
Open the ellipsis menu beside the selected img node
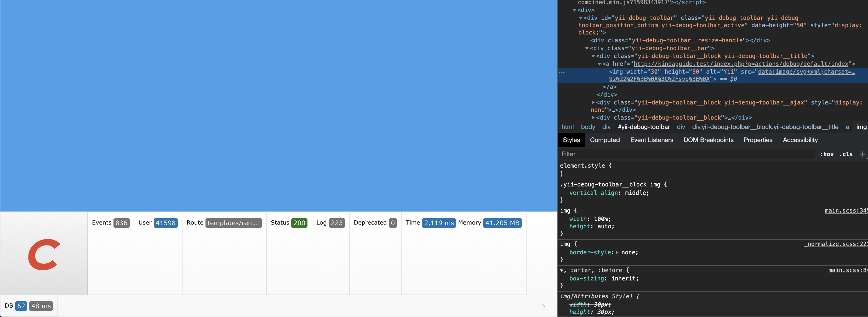pos(561,72)
